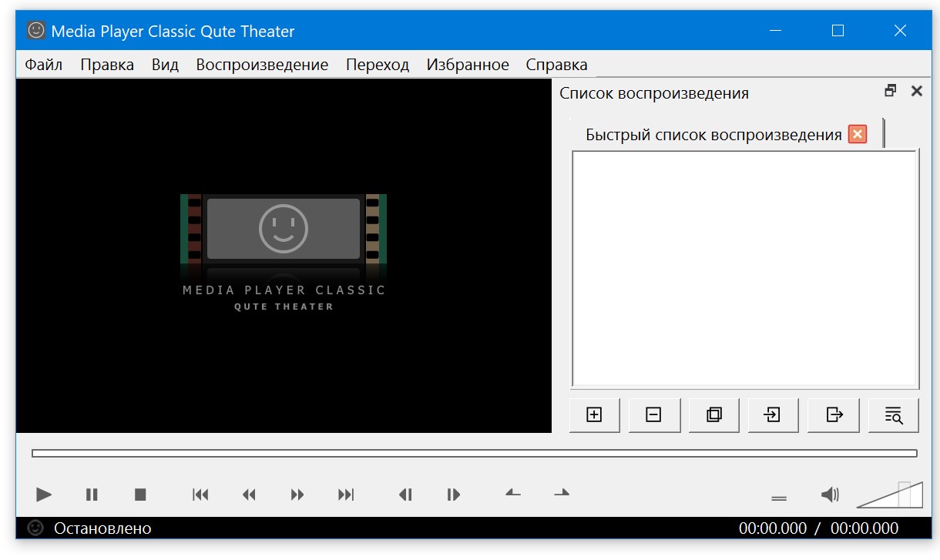Open the Файл menu
Image resolution: width=940 pixels, height=560 pixels.
[44, 64]
